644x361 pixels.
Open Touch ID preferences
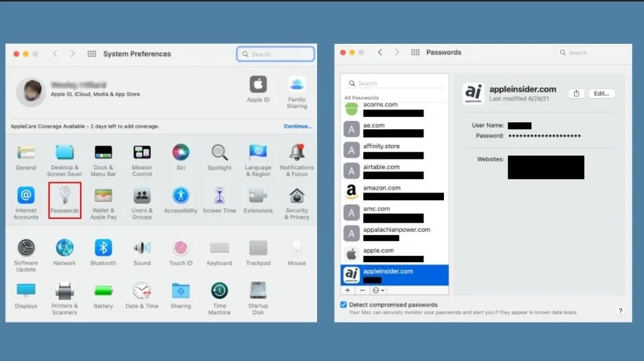pyautogui.click(x=180, y=251)
